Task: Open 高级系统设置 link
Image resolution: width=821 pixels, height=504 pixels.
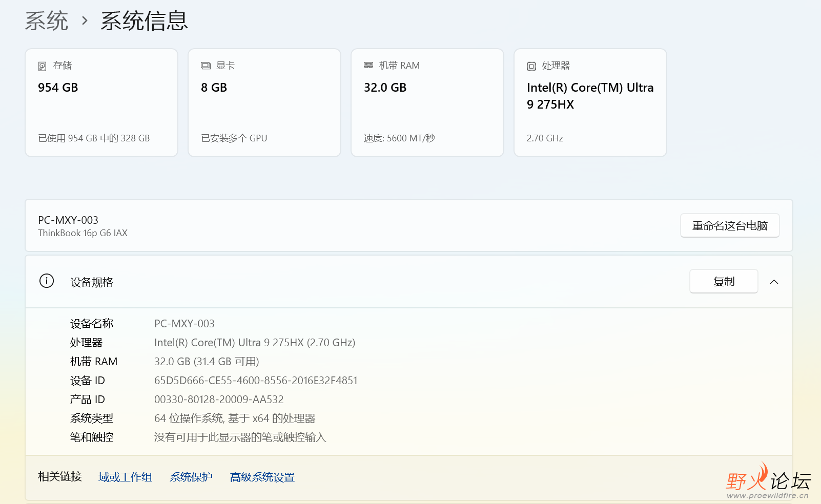Action: point(262,477)
